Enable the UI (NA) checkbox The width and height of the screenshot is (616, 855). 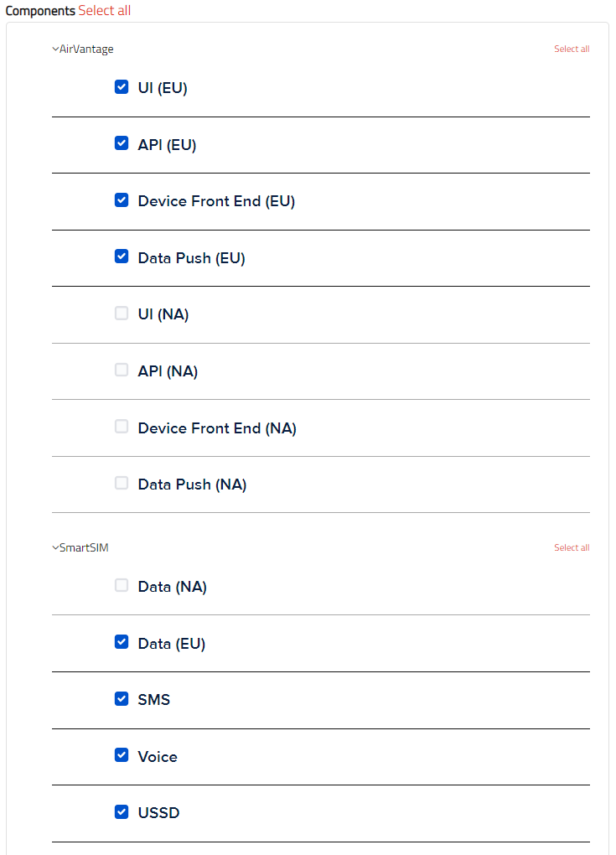click(122, 313)
